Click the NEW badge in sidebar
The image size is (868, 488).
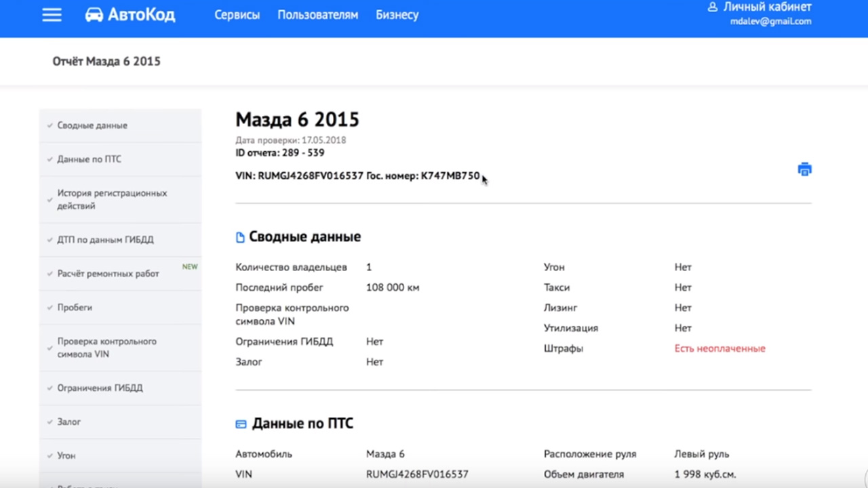(190, 266)
